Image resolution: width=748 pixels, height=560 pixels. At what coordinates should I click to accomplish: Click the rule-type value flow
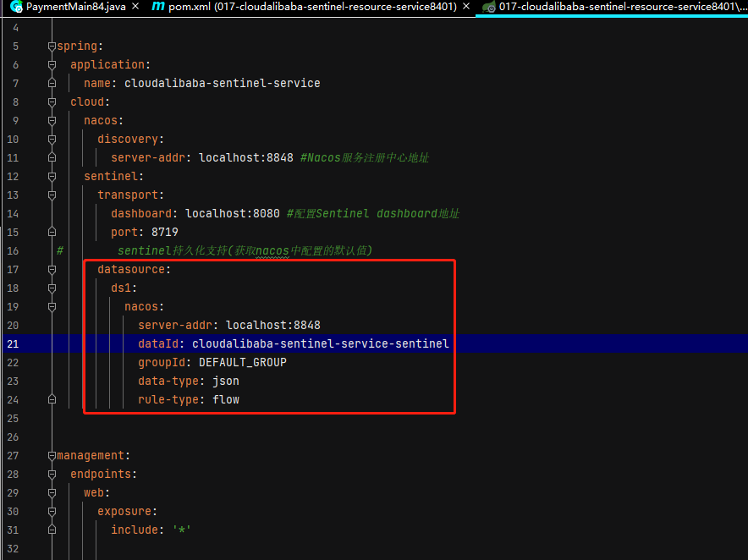pos(226,400)
